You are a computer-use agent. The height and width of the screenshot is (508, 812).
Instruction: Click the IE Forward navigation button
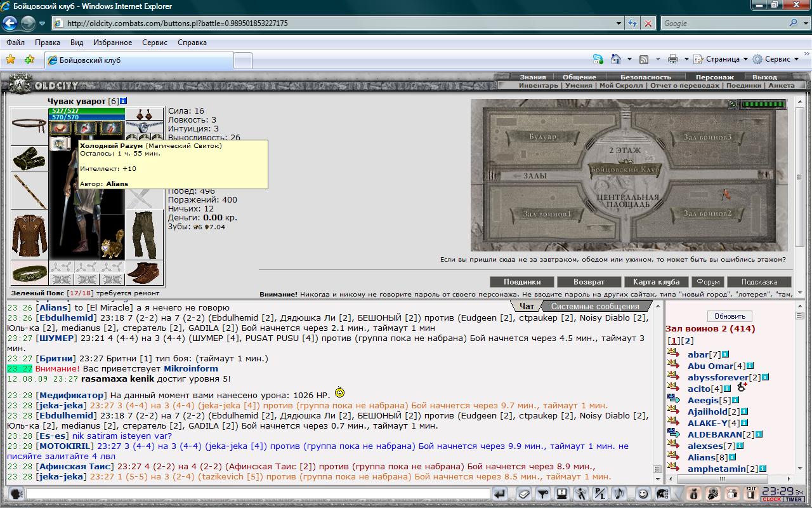click(28, 23)
